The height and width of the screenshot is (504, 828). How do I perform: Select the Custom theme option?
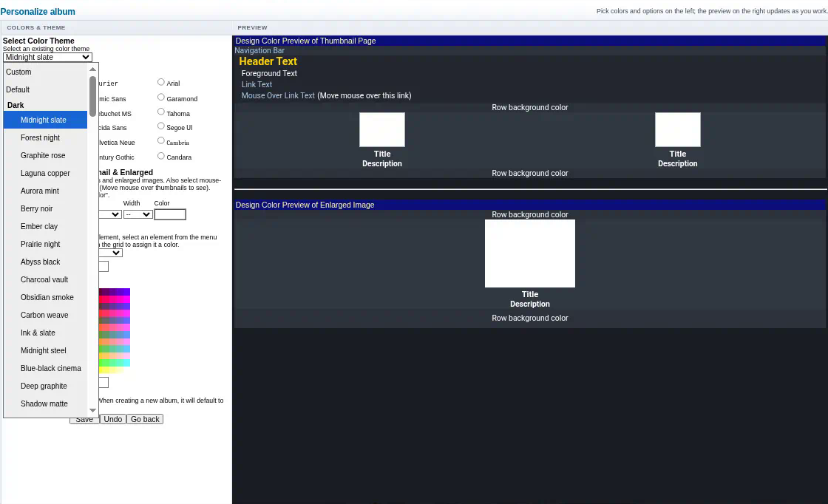(x=45, y=72)
